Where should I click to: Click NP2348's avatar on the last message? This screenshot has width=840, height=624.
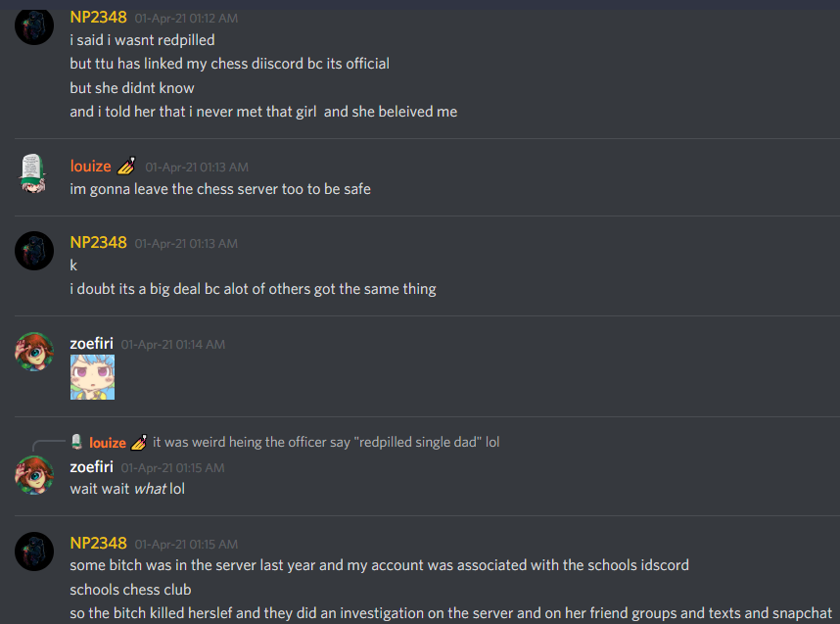(33, 552)
